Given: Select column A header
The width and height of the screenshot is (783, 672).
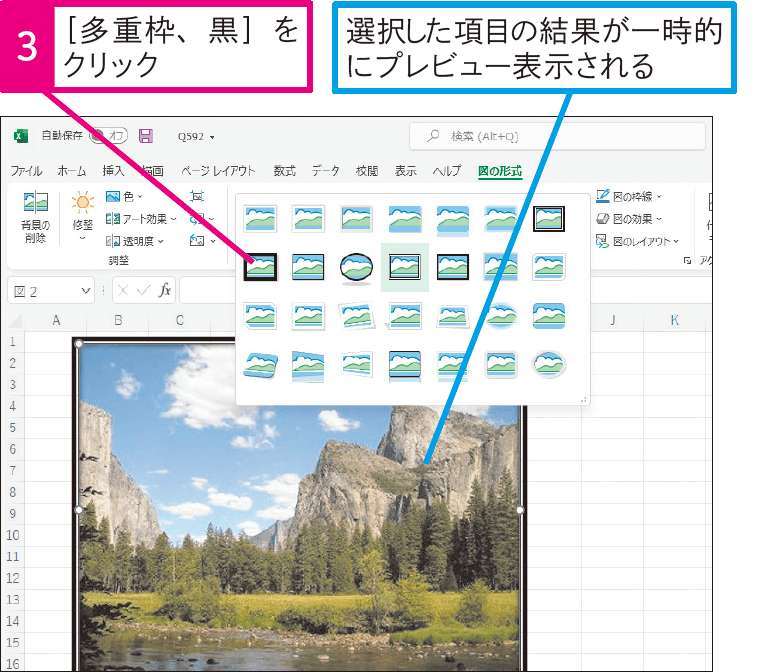Looking at the screenshot, I should [x=56, y=320].
